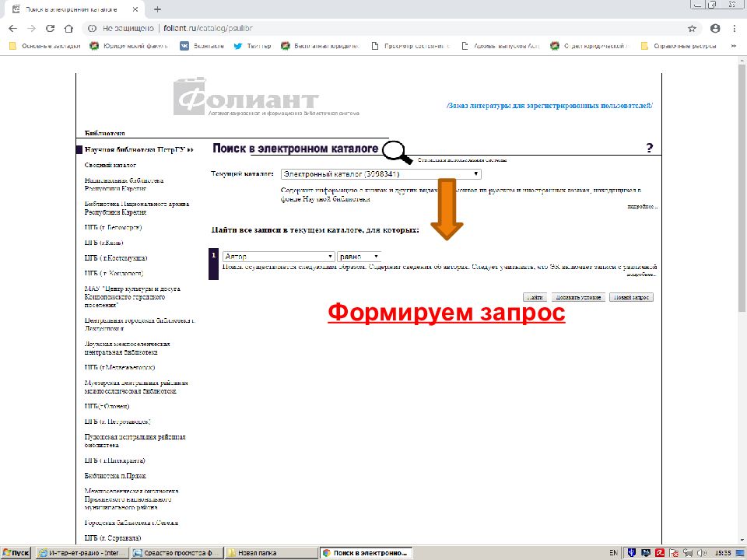Bookmark this page with the star icon

tap(692, 28)
